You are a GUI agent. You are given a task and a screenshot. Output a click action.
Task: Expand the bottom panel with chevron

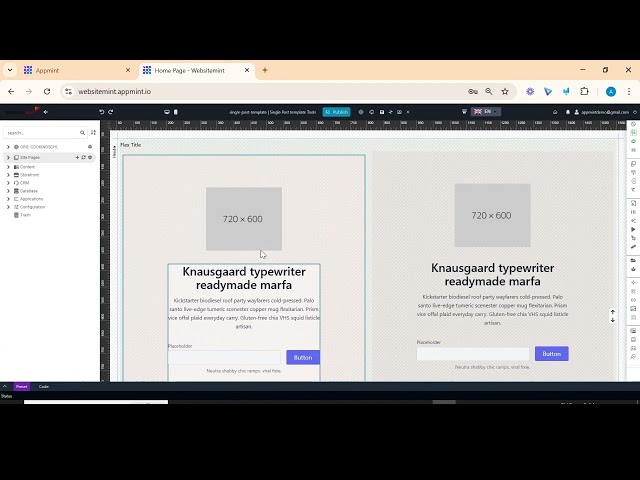(x=5, y=386)
